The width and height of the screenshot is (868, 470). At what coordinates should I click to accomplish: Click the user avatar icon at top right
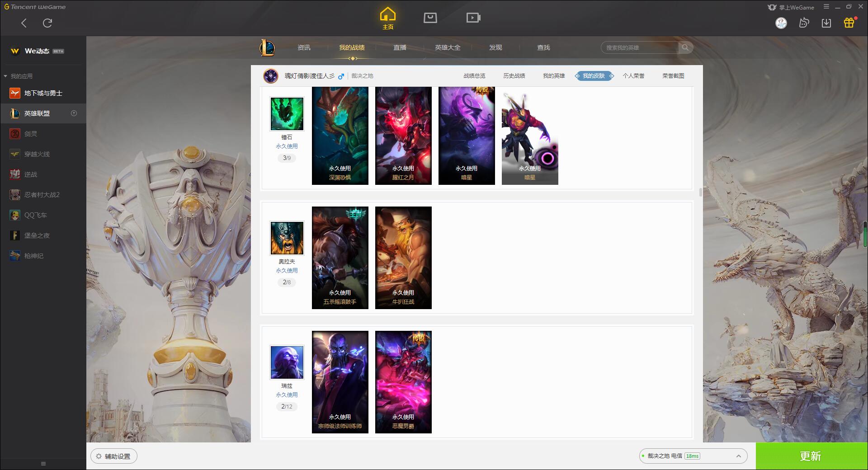pyautogui.click(x=781, y=23)
